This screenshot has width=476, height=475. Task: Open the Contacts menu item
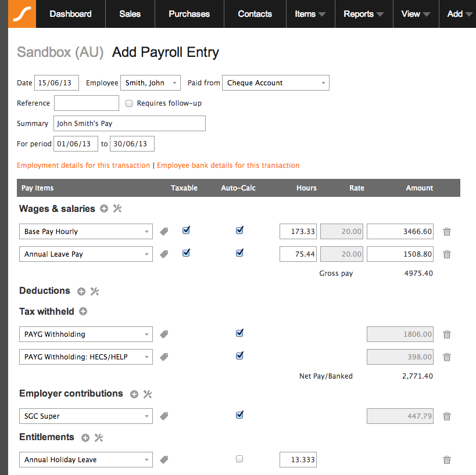255,14
